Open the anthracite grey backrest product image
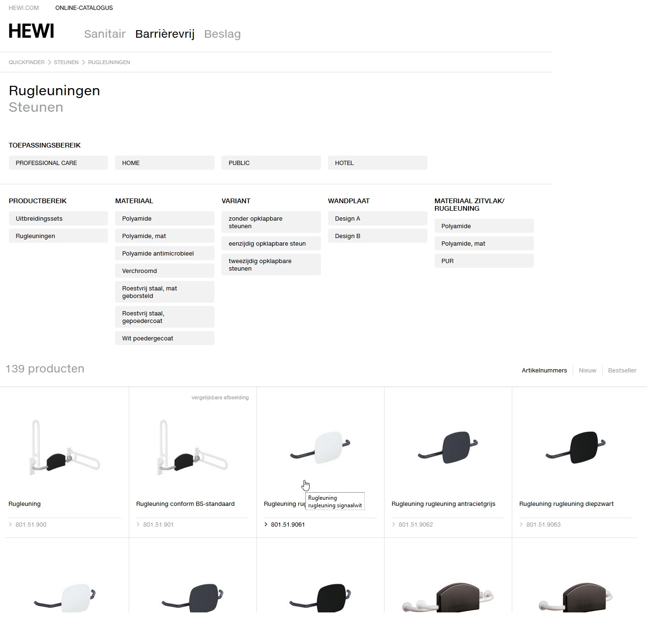This screenshot has height=644, width=648. (448, 447)
